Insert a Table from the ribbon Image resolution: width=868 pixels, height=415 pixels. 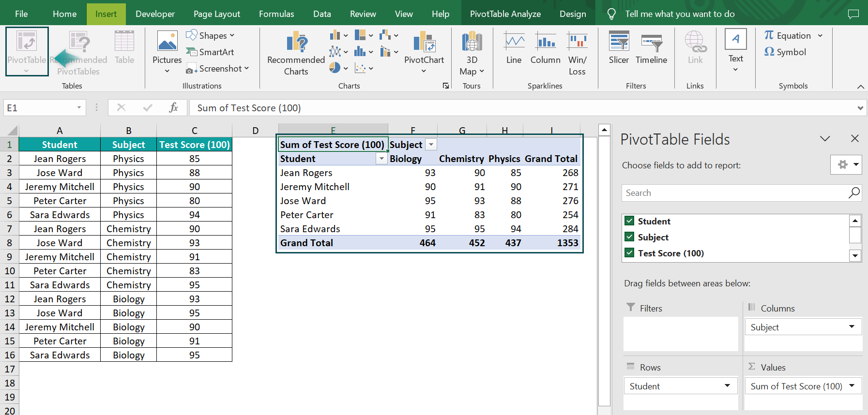124,48
